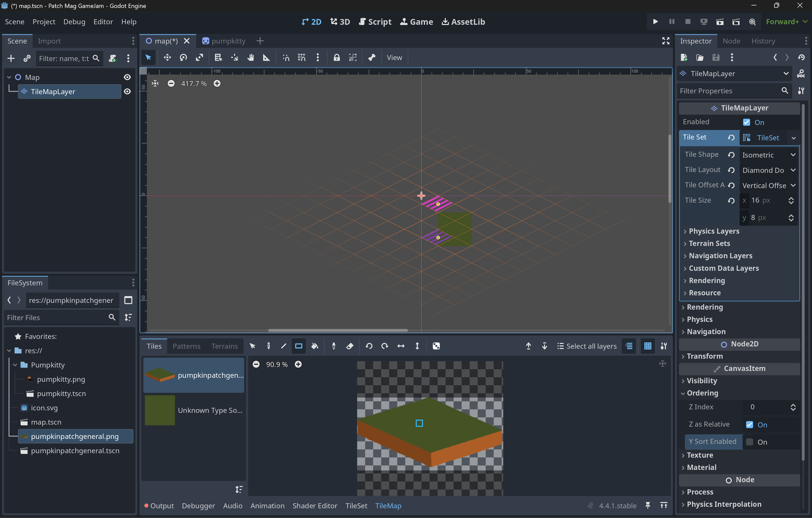Image resolution: width=812 pixels, height=518 pixels.
Task: Toggle TileMap grid visibility button
Action: click(x=648, y=346)
